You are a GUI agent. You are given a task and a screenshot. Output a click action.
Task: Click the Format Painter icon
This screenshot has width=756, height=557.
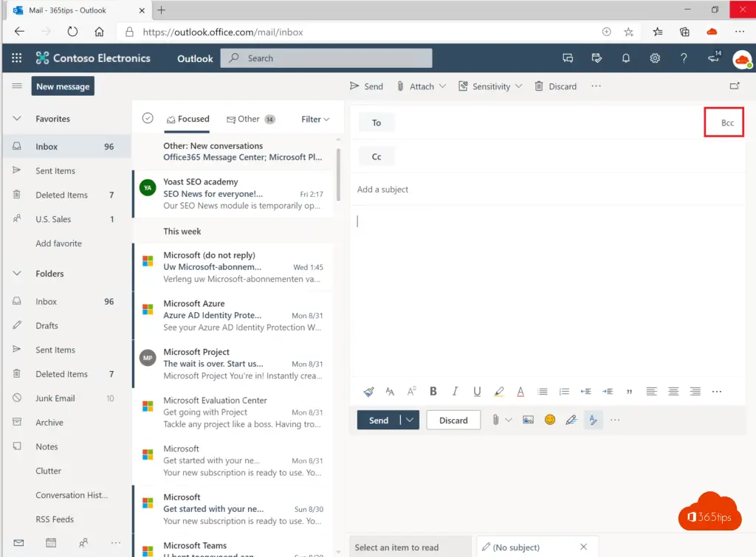[x=369, y=392]
